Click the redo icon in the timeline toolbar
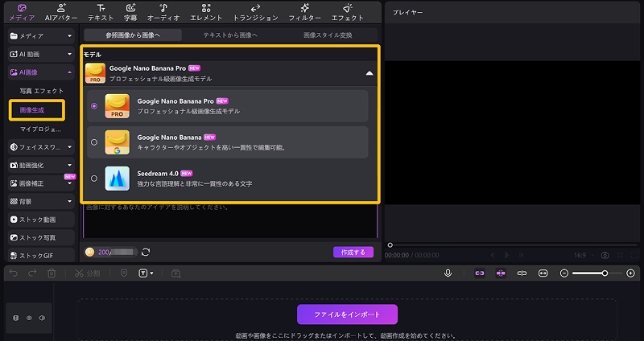Screen dimensions: 644x341 (32, 273)
